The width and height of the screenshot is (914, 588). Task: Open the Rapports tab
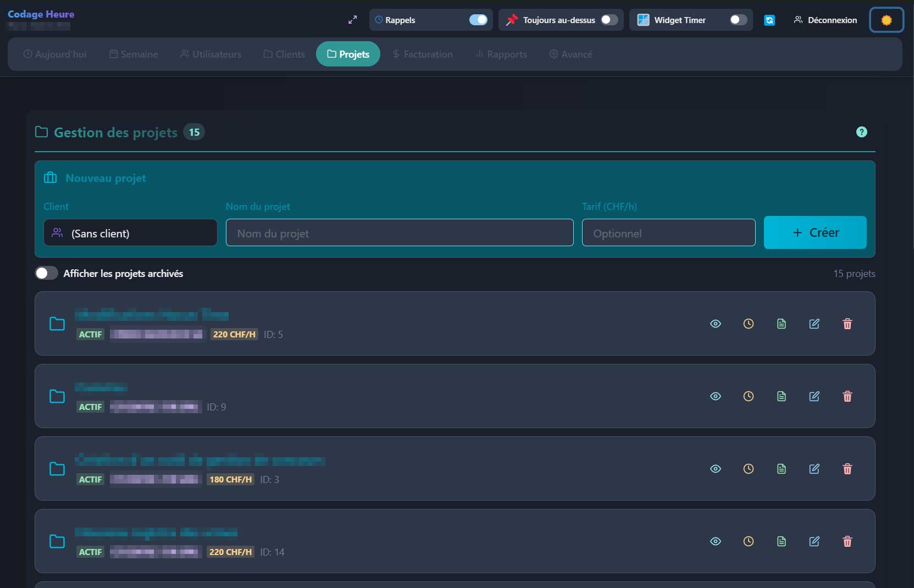tap(501, 54)
